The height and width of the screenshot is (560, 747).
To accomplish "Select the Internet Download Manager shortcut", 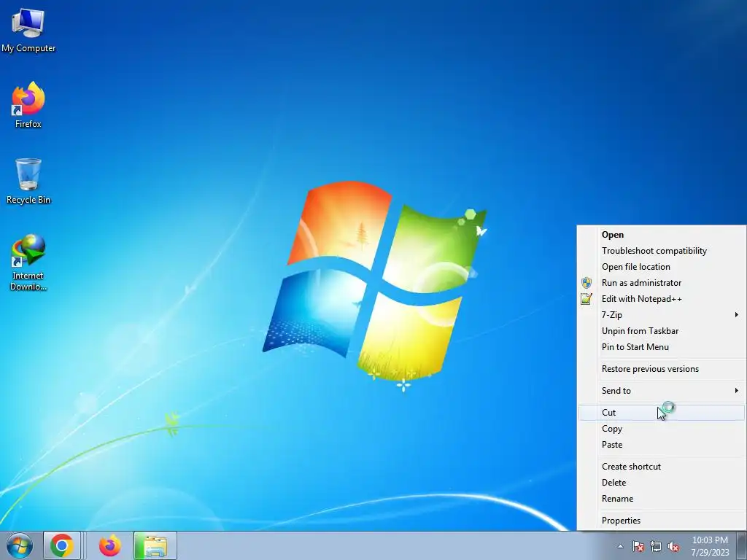I will pos(28,262).
